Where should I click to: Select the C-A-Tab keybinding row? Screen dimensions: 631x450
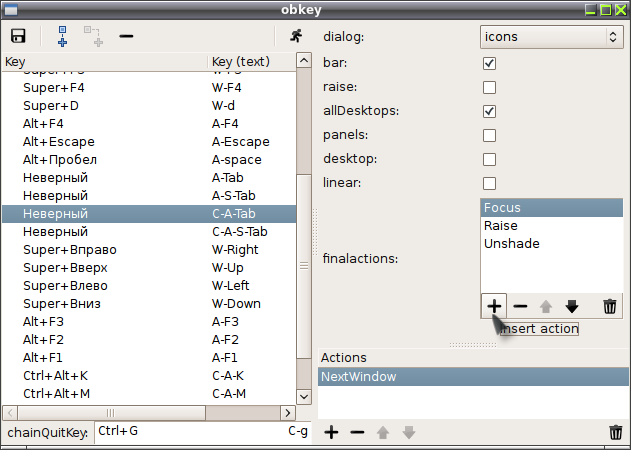[149, 214]
